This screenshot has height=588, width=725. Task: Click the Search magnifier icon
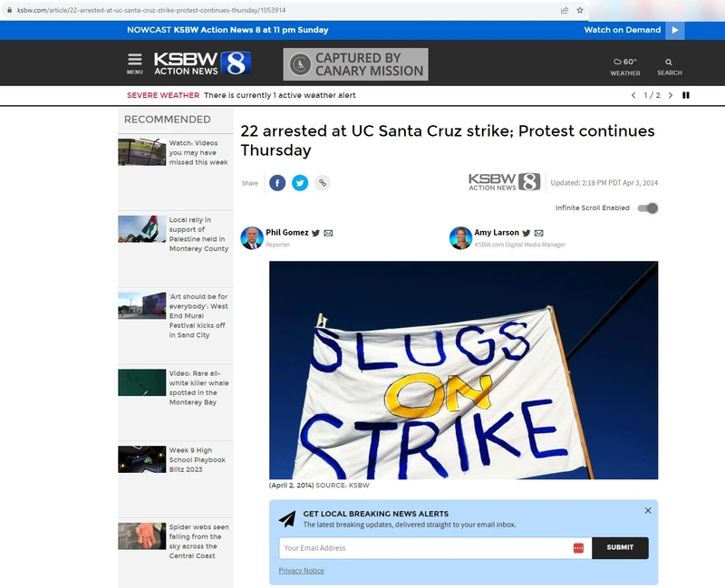tap(669, 63)
